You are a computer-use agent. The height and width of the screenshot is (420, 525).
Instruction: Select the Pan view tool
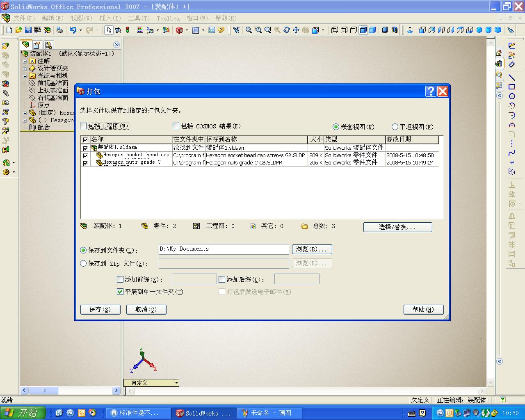(296, 30)
